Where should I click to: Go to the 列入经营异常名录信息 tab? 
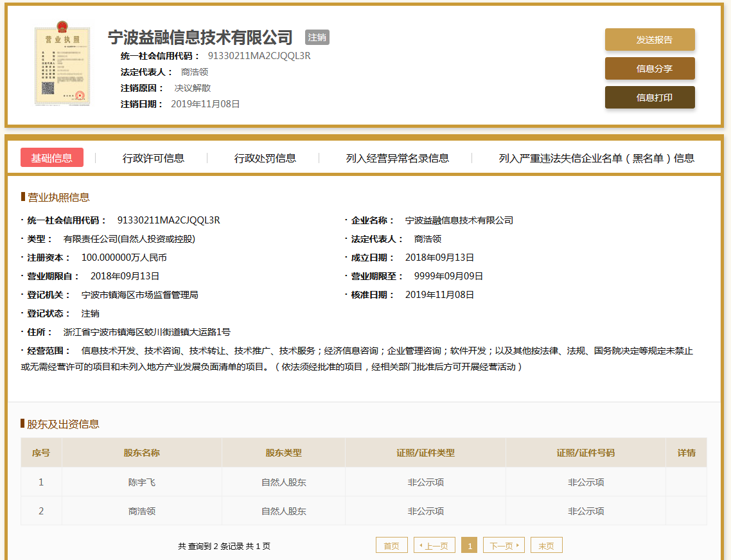(398, 158)
